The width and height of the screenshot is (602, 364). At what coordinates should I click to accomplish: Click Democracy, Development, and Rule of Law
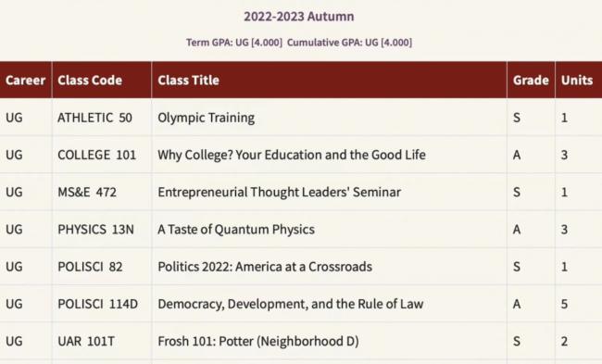click(291, 304)
